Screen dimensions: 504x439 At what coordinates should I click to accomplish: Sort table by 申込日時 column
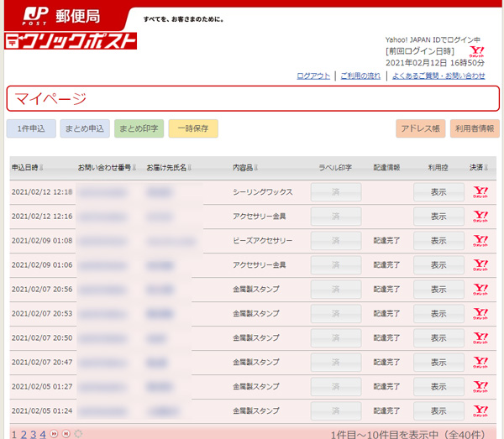(x=29, y=168)
